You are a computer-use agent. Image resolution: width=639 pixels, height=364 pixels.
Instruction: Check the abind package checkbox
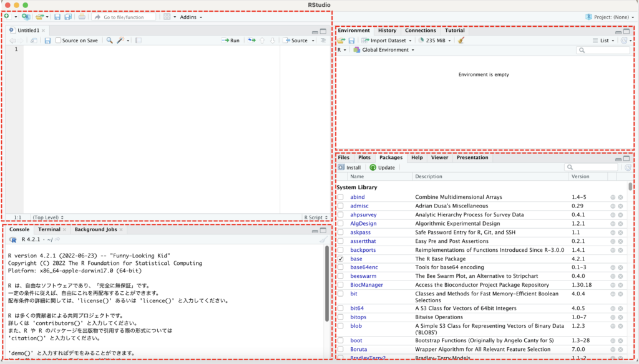coord(341,197)
